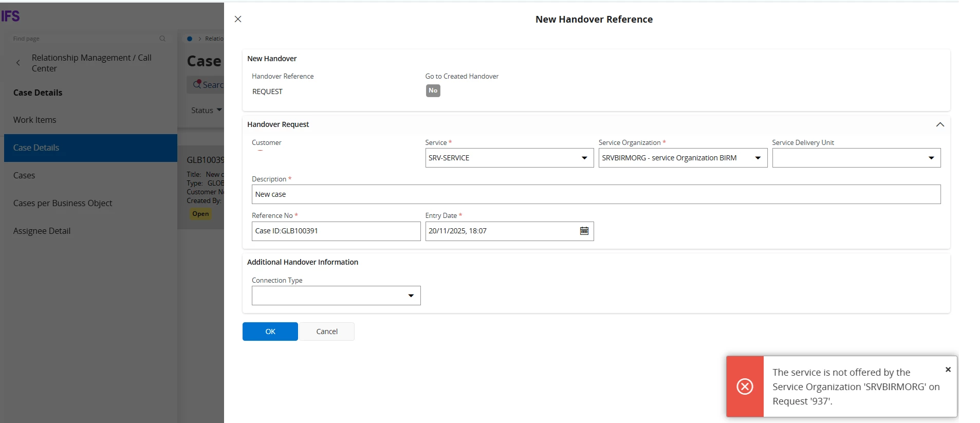Focus the Reference No input field
This screenshot has height=423, width=980.
(336, 231)
